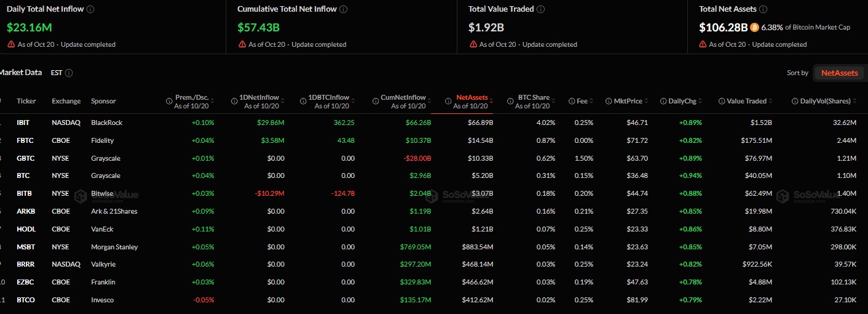Click the info icon beside Daily Total Net Inflow
The width and height of the screenshot is (868, 314).
[90, 10]
